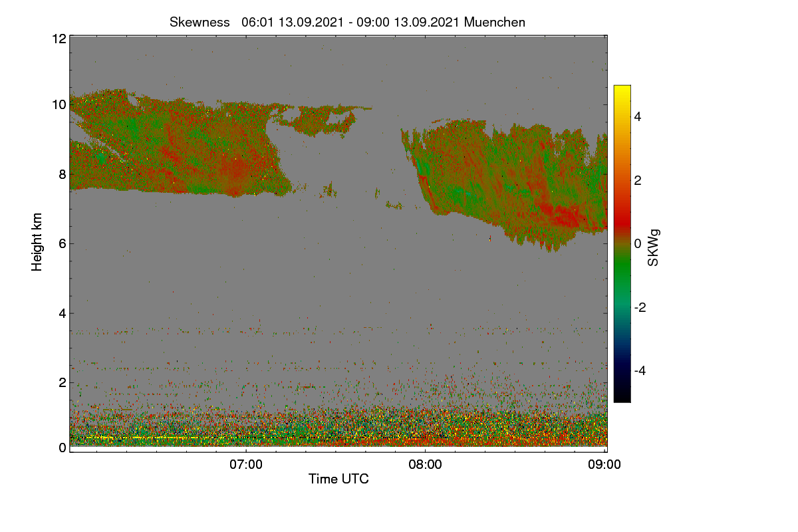Click the '0' height axis tick label
Image resolution: width=798 pixels, height=532 pixels.
pos(63,448)
